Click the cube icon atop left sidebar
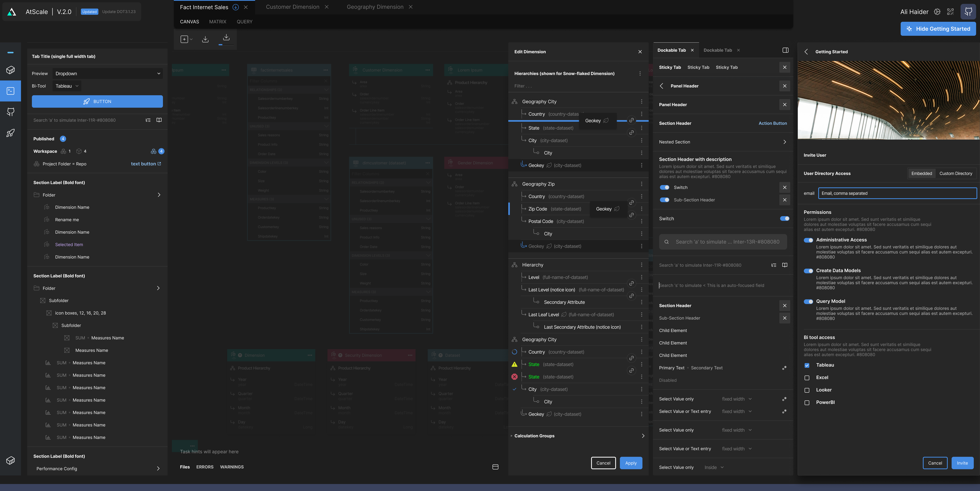This screenshot has width=980, height=491. pos(11,70)
